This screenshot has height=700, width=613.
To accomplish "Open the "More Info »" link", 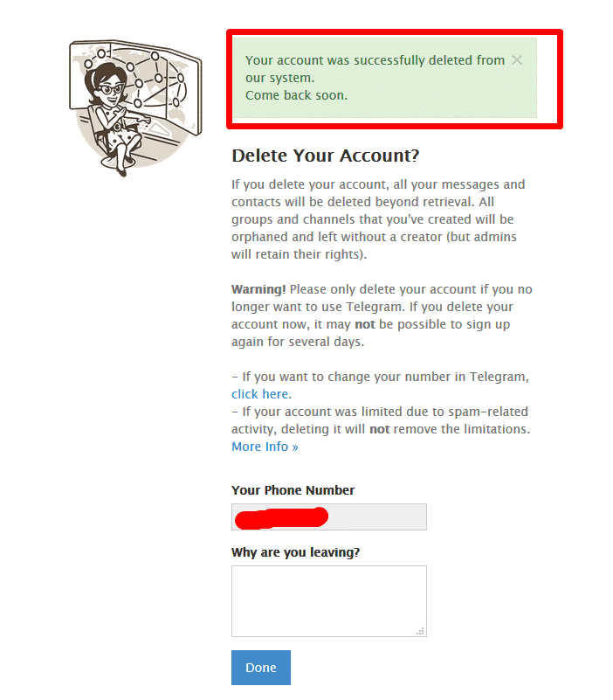I will (265, 447).
